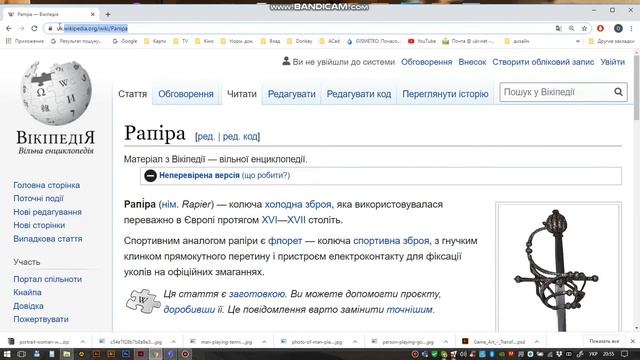Open Випадкова стаття in sidebar
The height and width of the screenshot is (360, 640).
pos(48,238)
